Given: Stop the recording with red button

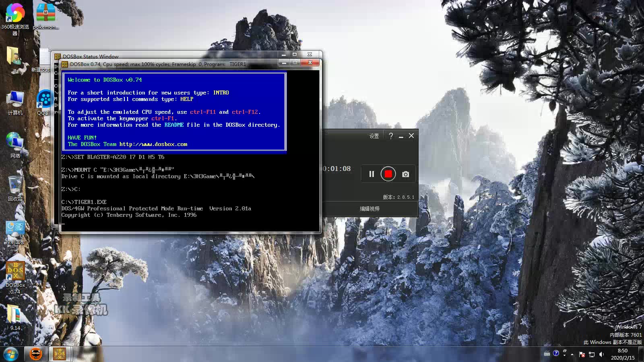Looking at the screenshot, I should click(388, 174).
